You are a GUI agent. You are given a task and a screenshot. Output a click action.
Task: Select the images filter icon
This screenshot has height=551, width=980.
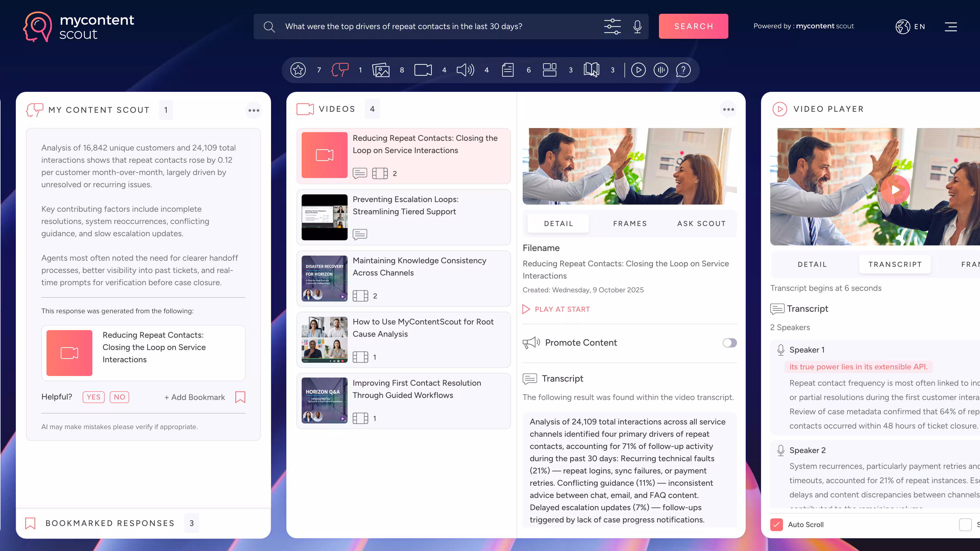pyautogui.click(x=381, y=70)
